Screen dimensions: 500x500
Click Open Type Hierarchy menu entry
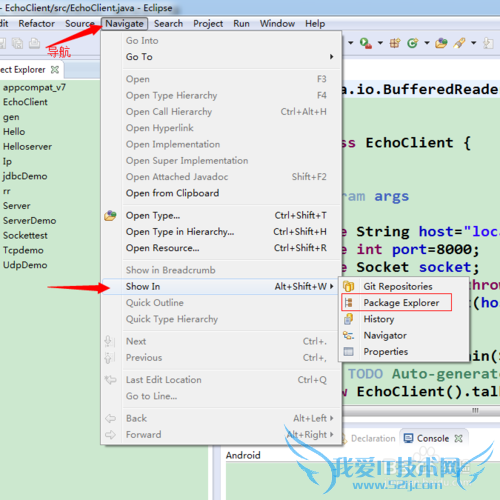click(x=221, y=96)
